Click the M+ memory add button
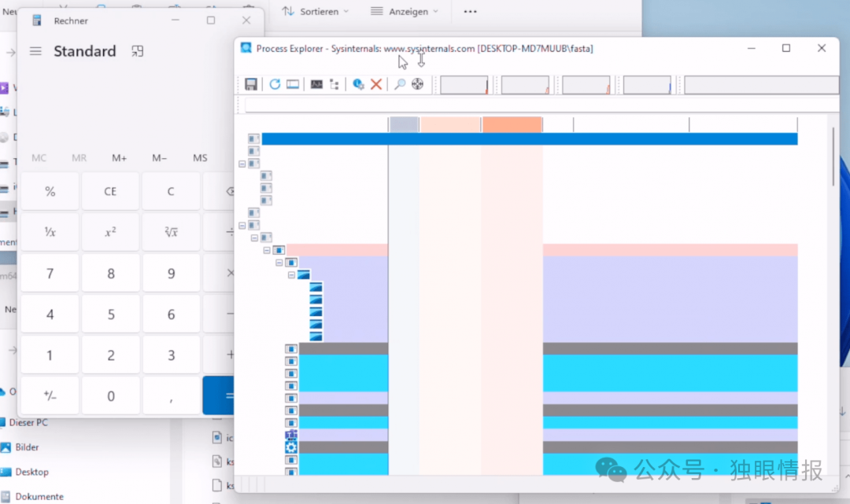850x504 pixels. coord(120,158)
